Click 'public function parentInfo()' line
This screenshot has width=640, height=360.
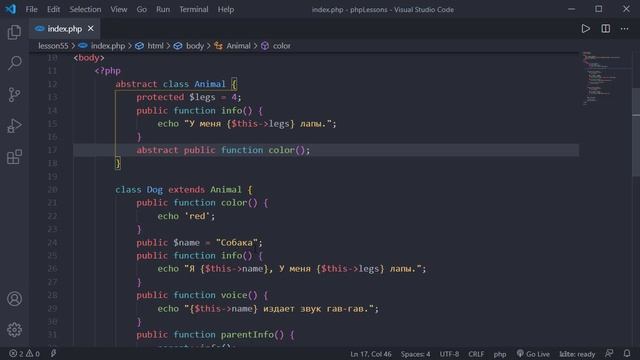(215, 335)
